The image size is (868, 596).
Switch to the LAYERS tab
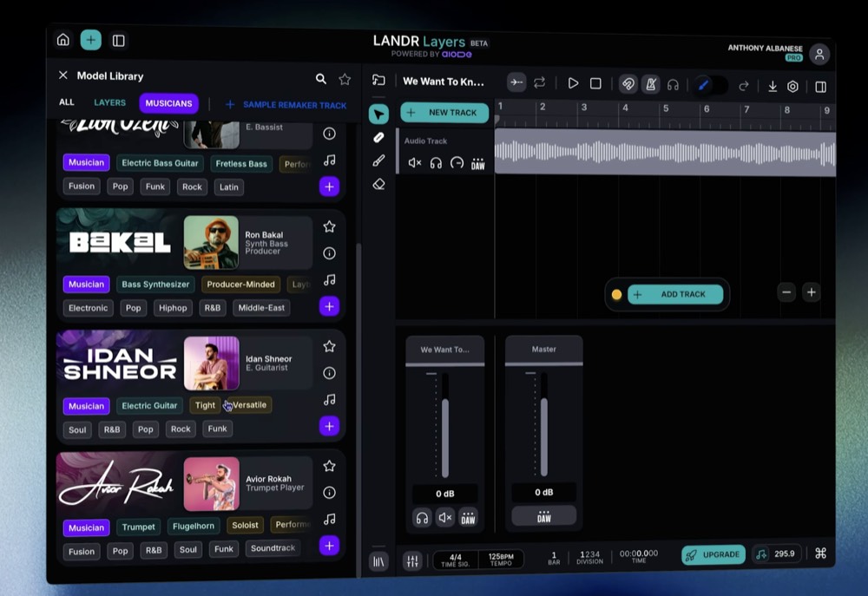tap(109, 102)
